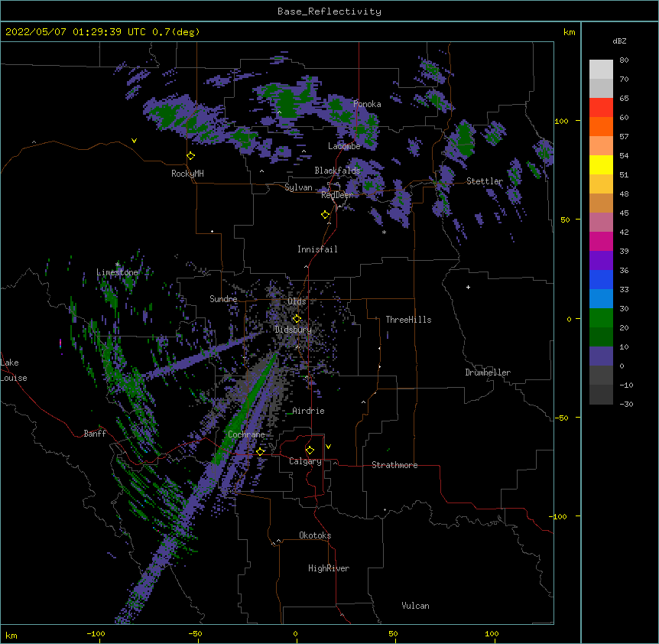Click the yellow marker right of Cochrane
659x644 pixels.
click(260, 452)
